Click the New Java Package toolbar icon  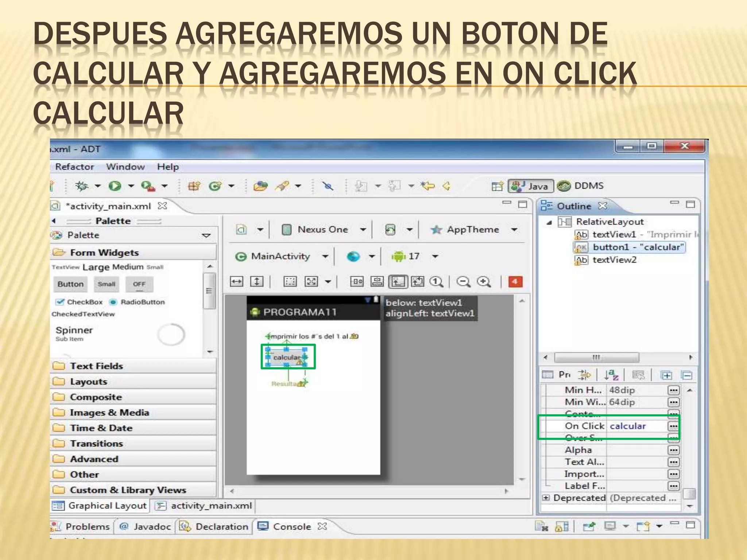[194, 186]
